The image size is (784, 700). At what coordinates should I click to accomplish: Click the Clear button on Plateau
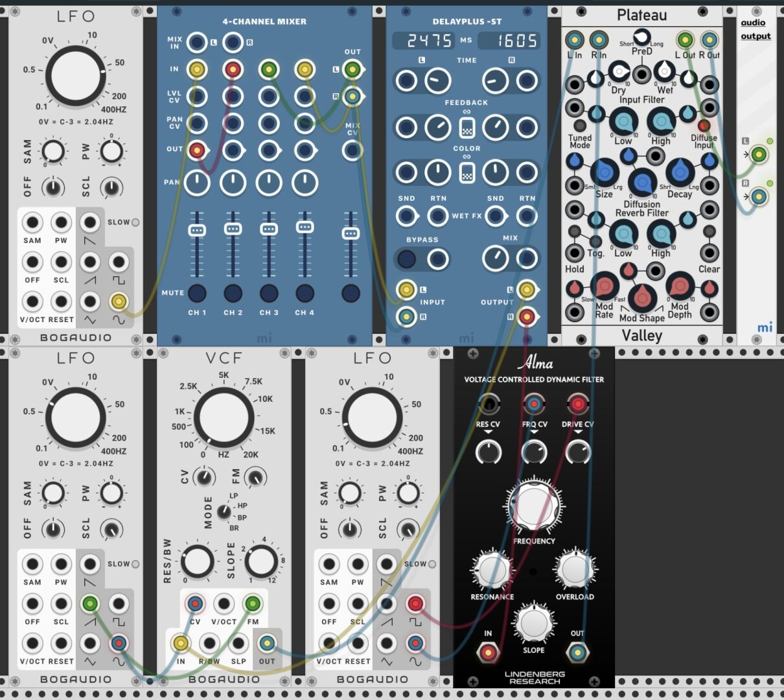click(709, 231)
